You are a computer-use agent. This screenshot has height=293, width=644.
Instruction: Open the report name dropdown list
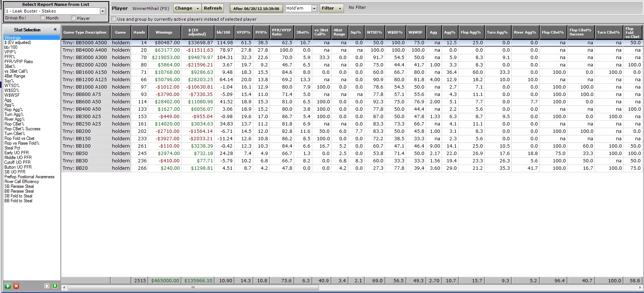[x=103, y=11]
